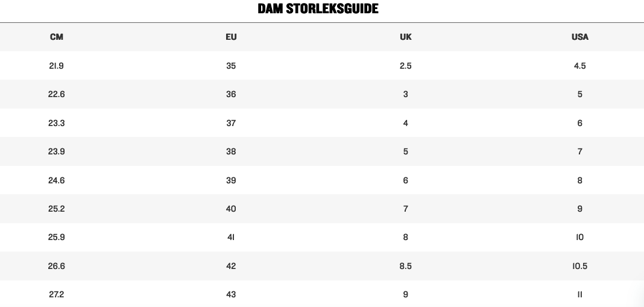Click EU size 39 cell
Viewport: 644px width, 307px height.
point(231,180)
